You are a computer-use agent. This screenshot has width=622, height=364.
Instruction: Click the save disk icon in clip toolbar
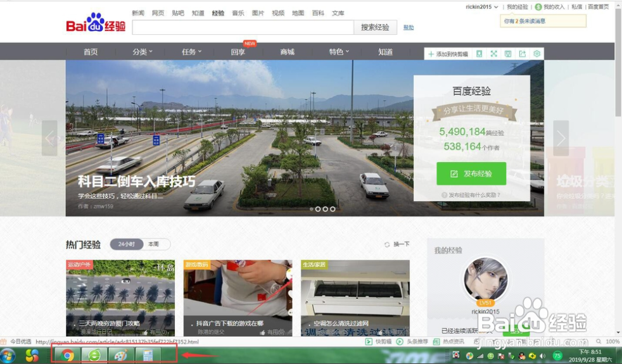[508, 54]
